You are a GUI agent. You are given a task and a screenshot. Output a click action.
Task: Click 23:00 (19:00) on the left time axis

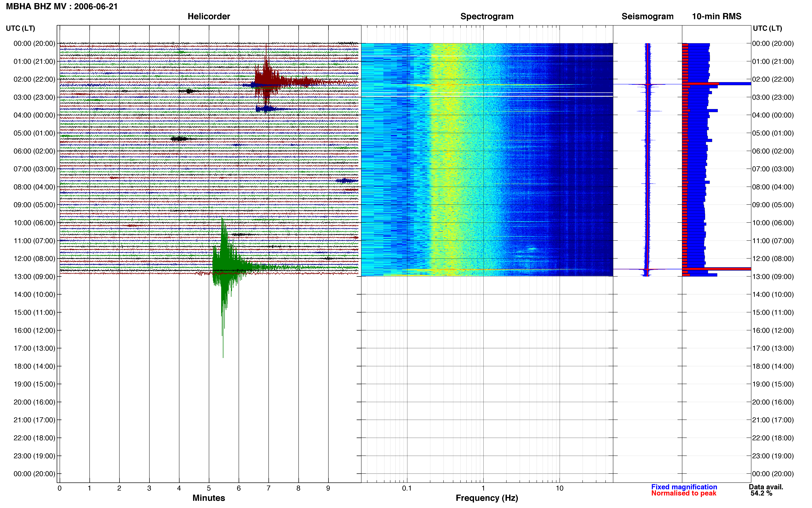click(34, 456)
